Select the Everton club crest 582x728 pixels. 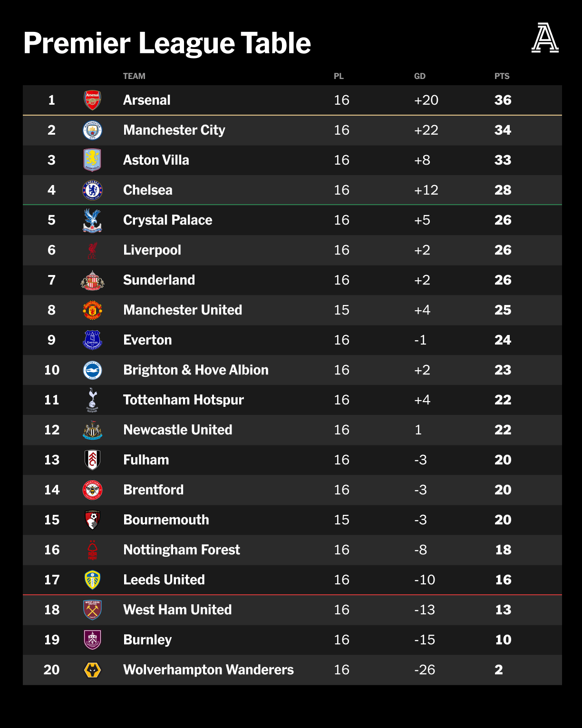pos(93,340)
